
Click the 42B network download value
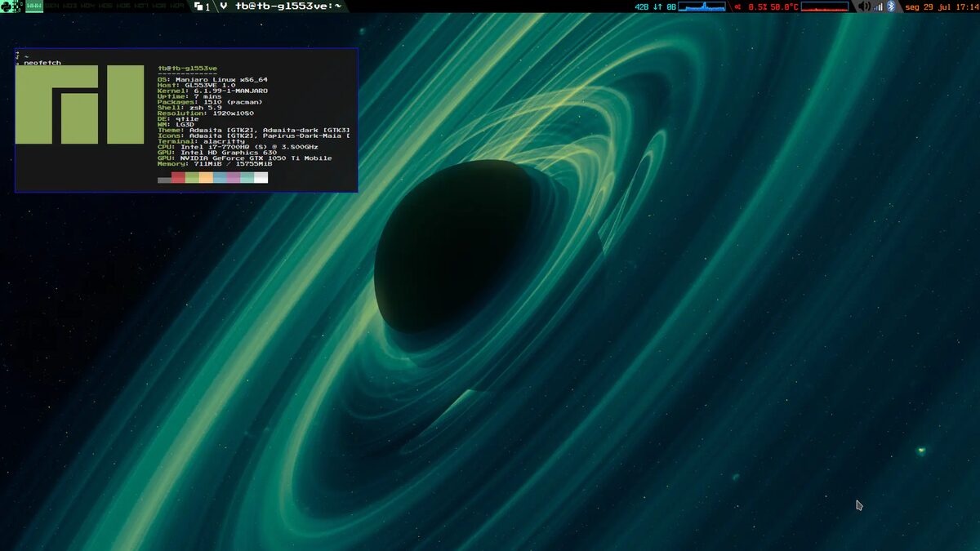pyautogui.click(x=642, y=6)
